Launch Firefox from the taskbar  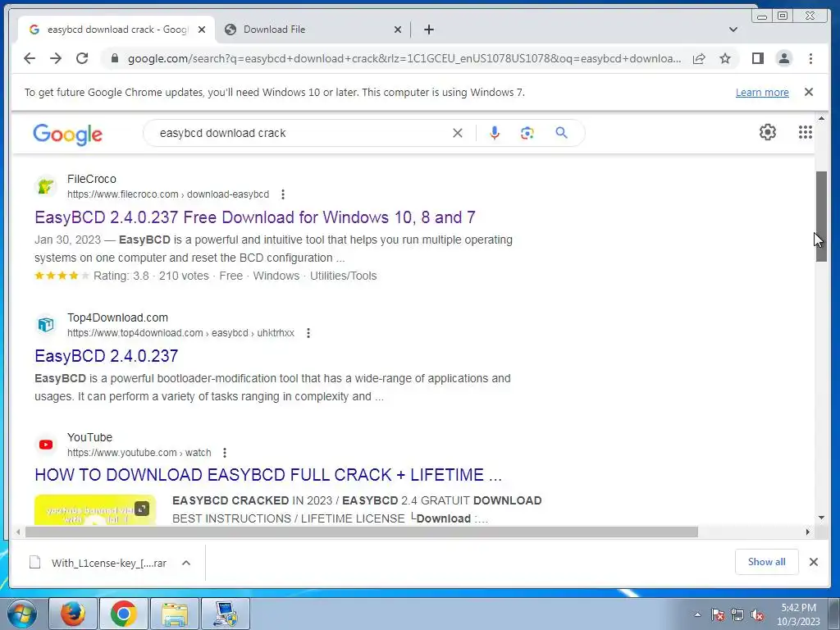coord(73,614)
